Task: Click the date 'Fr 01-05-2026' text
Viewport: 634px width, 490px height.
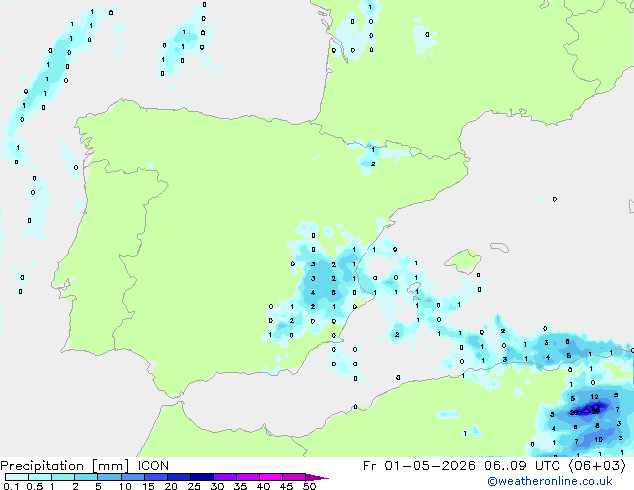Action: (x=419, y=466)
